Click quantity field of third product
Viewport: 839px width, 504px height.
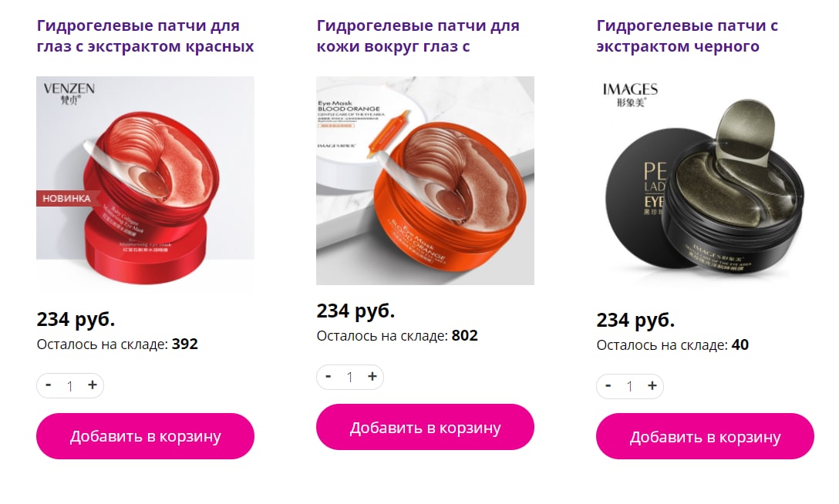pos(630,386)
